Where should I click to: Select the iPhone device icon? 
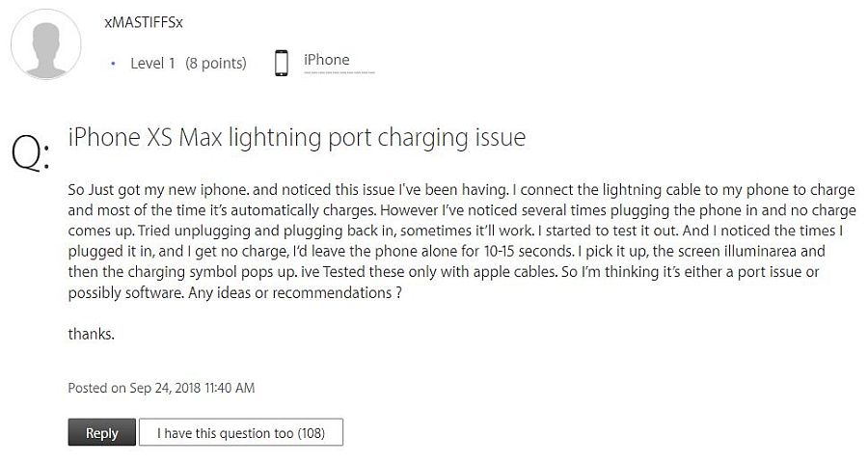click(282, 63)
